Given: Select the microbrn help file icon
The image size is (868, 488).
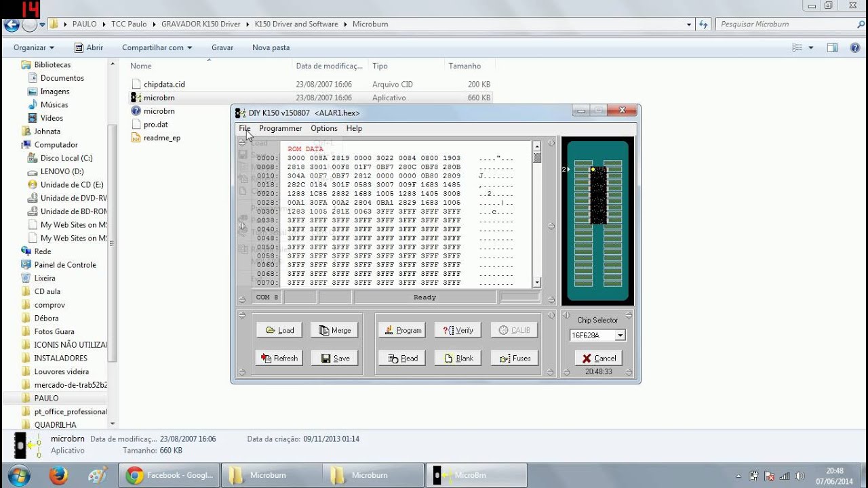Looking at the screenshot, I should pyautogui.click(x=136, y=111).
